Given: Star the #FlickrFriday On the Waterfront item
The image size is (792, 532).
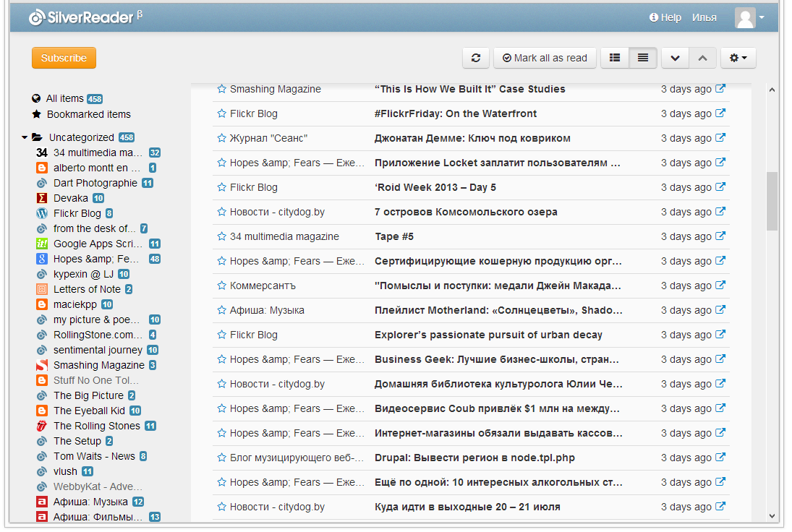Looking at the screenshot, I should tap(221, 113).
